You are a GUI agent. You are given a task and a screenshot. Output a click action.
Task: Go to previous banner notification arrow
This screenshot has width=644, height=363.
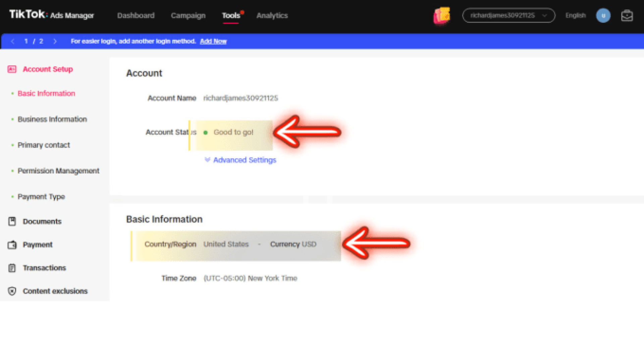pyautogui.click(x=13, y=41)
